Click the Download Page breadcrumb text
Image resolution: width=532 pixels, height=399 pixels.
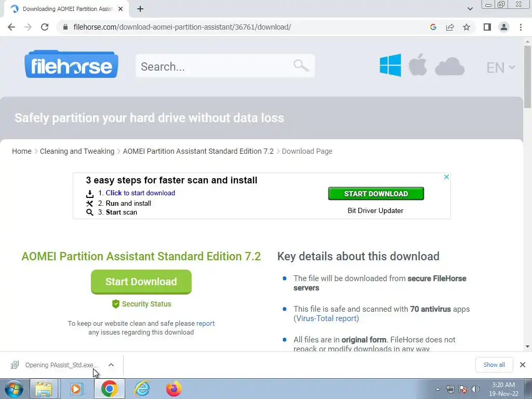(x=307, y=151)
